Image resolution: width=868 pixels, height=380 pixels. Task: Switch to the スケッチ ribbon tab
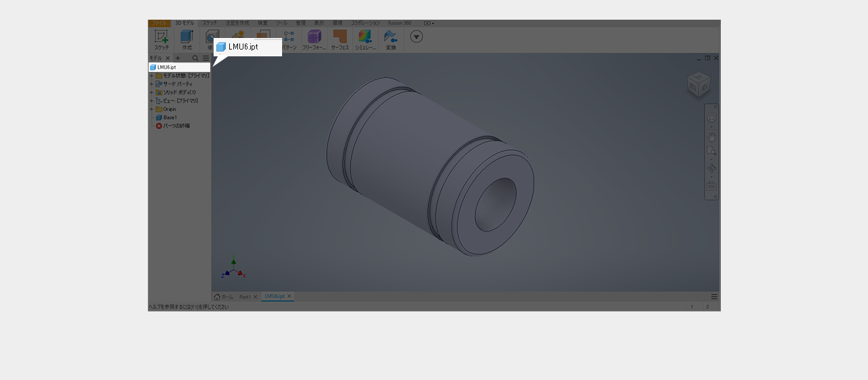tap(210, 23)
